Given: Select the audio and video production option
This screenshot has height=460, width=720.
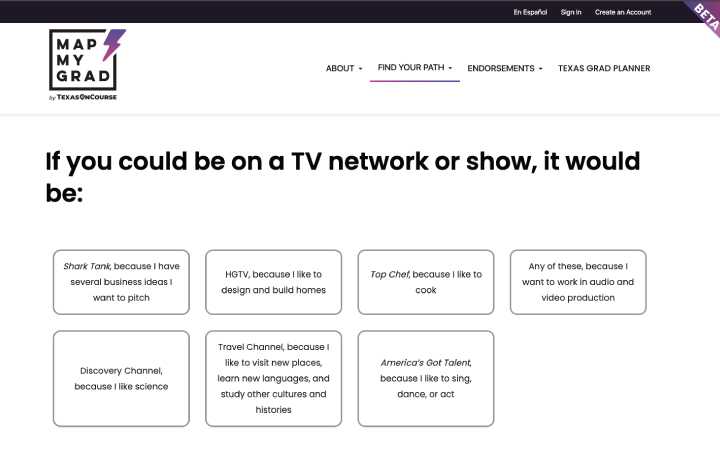Looking at the screenshot, I should [578, 282].
